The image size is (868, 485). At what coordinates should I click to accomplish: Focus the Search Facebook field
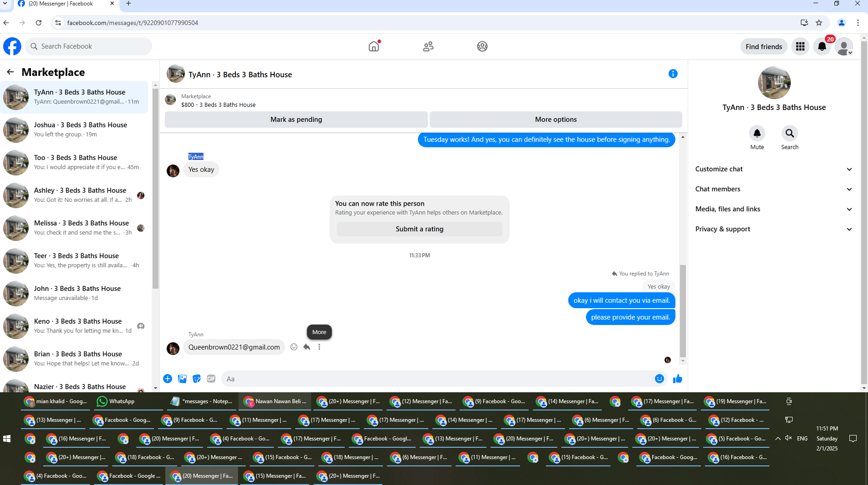click(89, 46)
